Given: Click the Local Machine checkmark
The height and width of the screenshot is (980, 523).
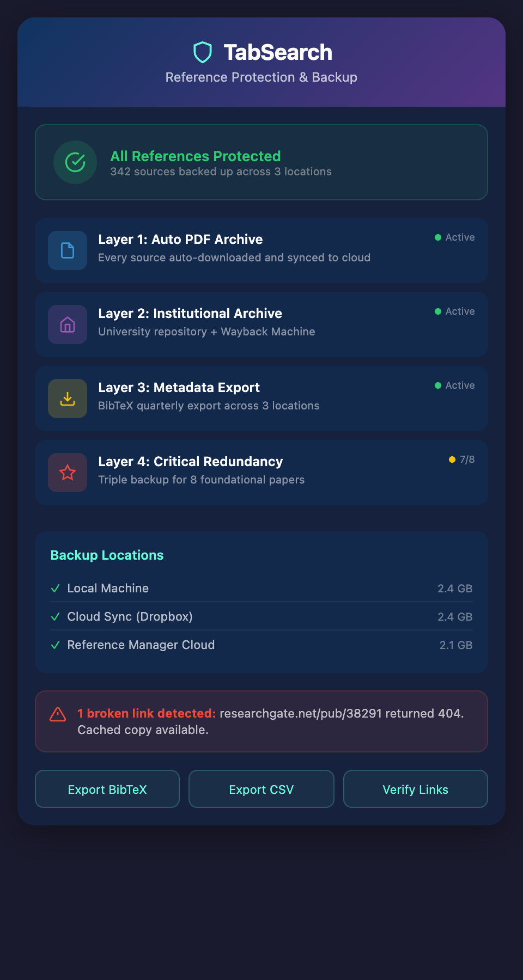Looking at the screenshot, I should pyautogui.click(x=55, y=589).
